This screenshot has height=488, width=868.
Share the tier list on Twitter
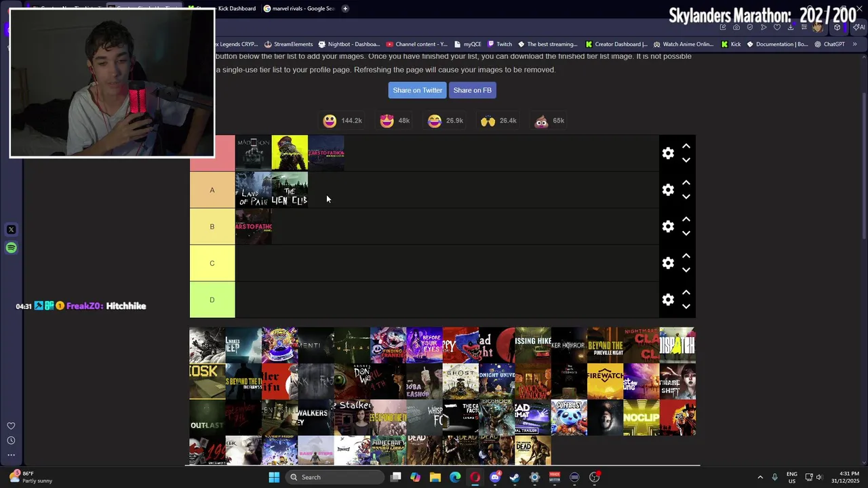coord(417,90)
